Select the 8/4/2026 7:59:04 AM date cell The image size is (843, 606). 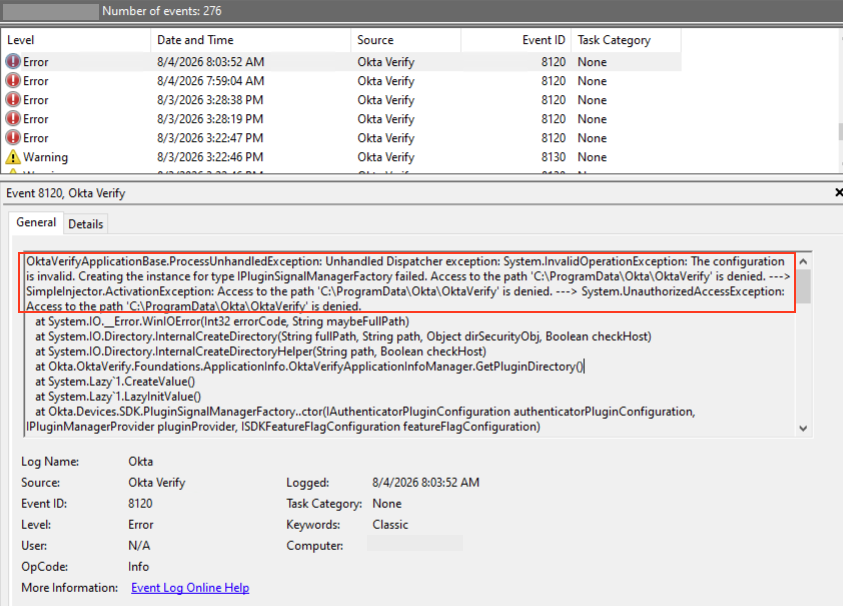211,81
